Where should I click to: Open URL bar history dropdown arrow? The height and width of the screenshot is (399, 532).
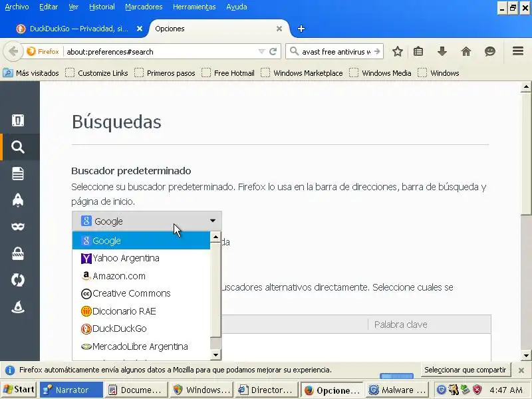pos(261,52)
